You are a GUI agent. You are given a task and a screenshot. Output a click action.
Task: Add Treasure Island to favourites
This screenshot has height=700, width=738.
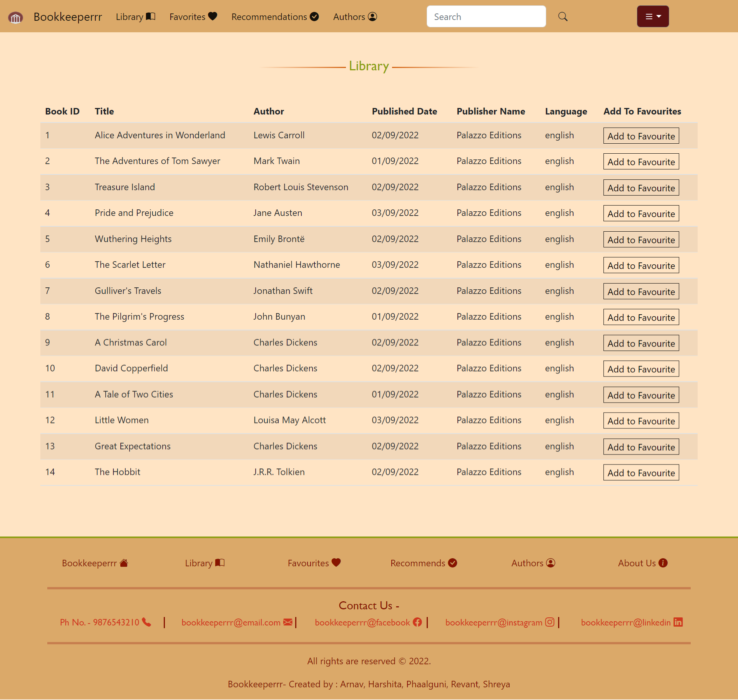coord(640,187)
